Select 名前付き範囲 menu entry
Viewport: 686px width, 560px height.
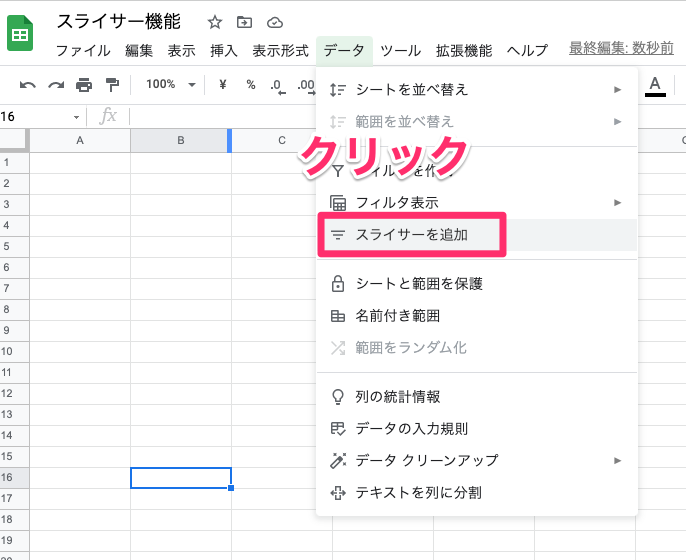pos(398,316)
